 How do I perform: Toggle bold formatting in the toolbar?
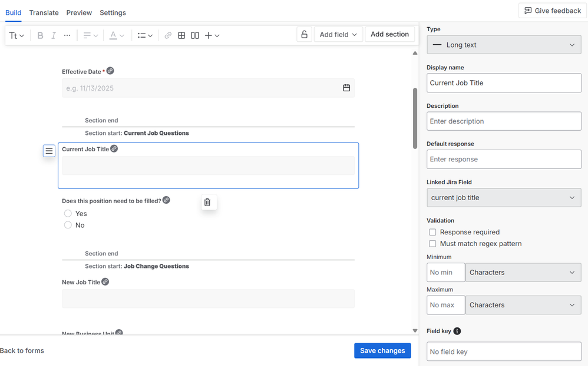coord(40,35)
